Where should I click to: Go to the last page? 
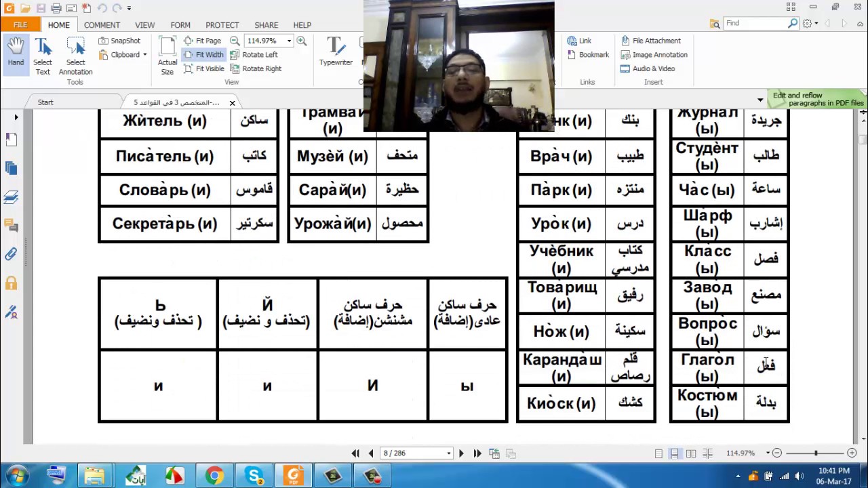477,453
